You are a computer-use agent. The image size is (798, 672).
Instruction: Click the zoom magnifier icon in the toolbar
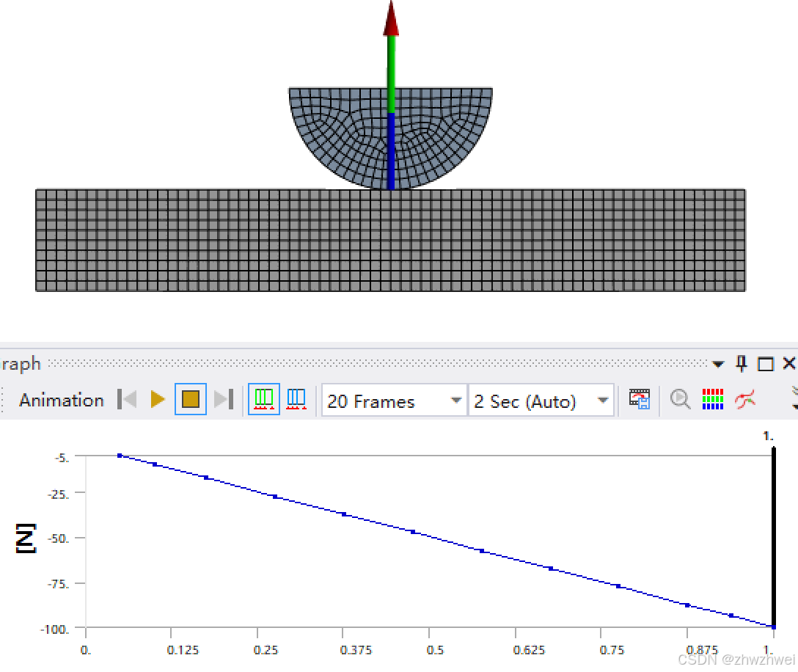[x=680, y=400]
